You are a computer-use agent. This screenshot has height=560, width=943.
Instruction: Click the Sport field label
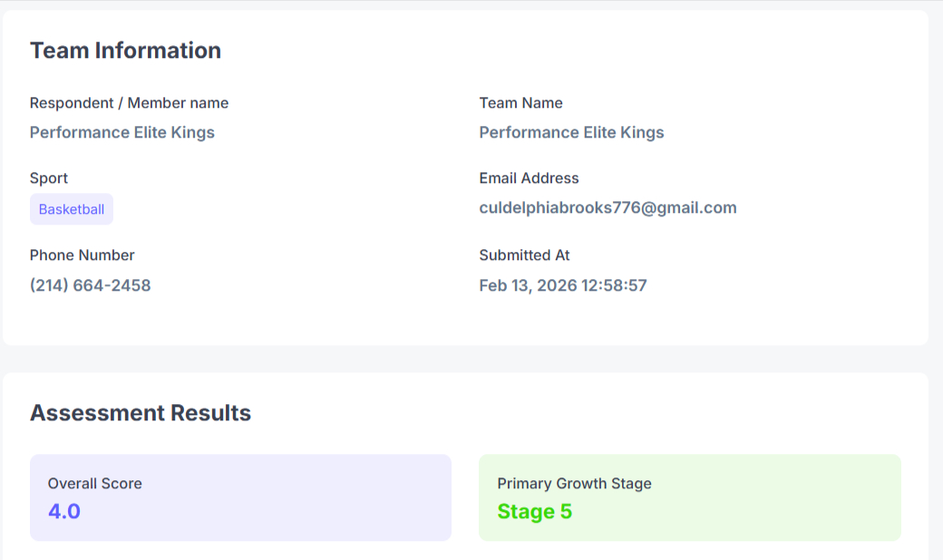point(49,179)
